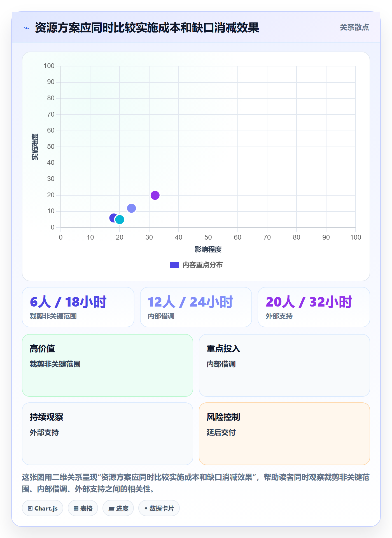392x538 pixels.
Task: Select the 高价值 quadrant card
Action: 108,365
